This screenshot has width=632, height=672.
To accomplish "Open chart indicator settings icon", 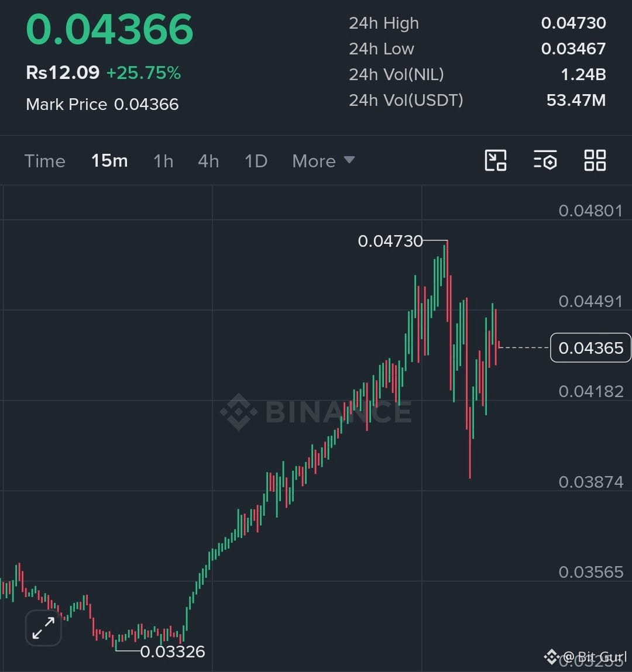I will click(x=545, y=161).
